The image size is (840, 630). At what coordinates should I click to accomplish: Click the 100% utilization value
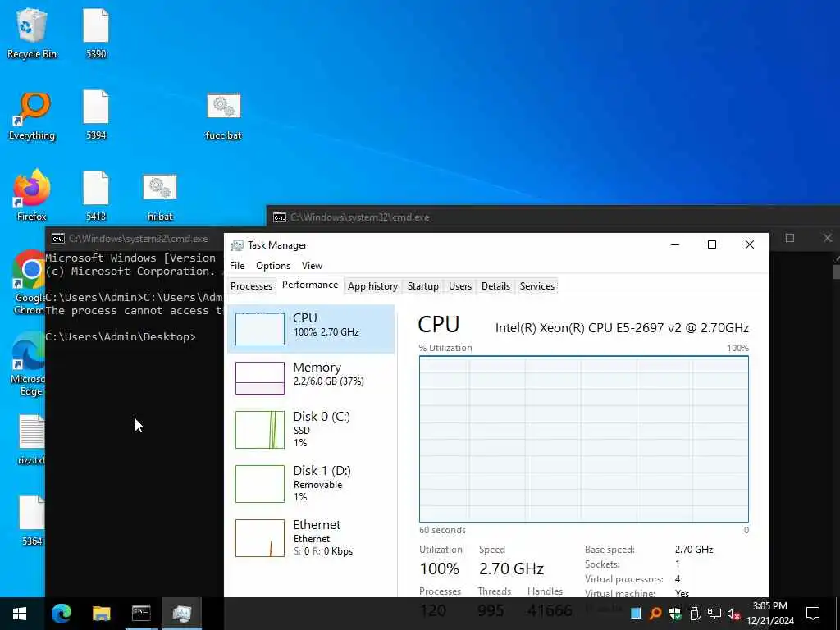(x=440, y=568)
